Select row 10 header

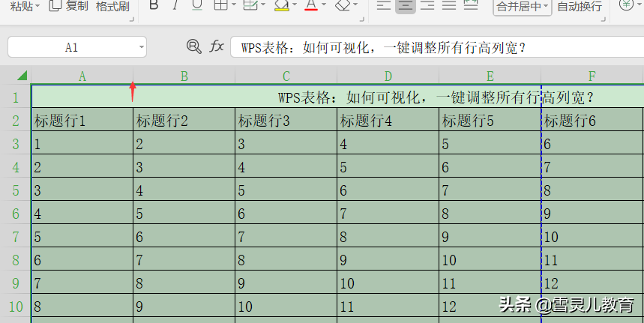click(x=16, y=306)
